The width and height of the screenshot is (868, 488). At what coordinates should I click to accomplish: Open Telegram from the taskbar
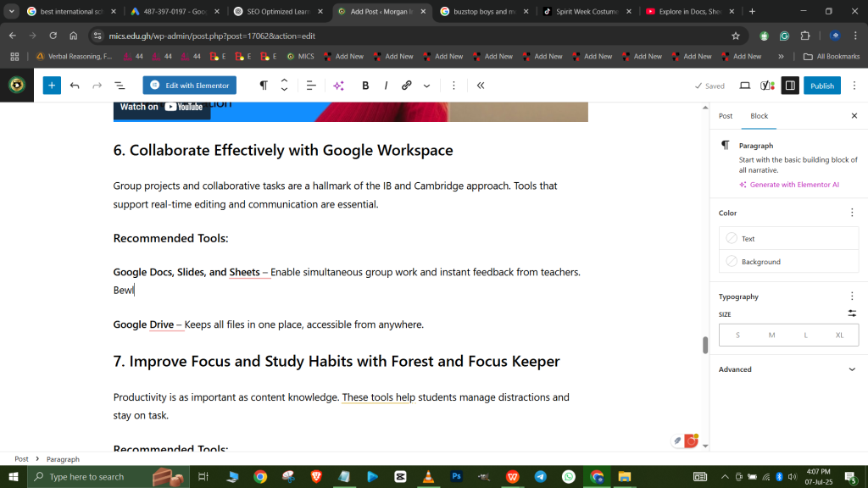(541, 476)
